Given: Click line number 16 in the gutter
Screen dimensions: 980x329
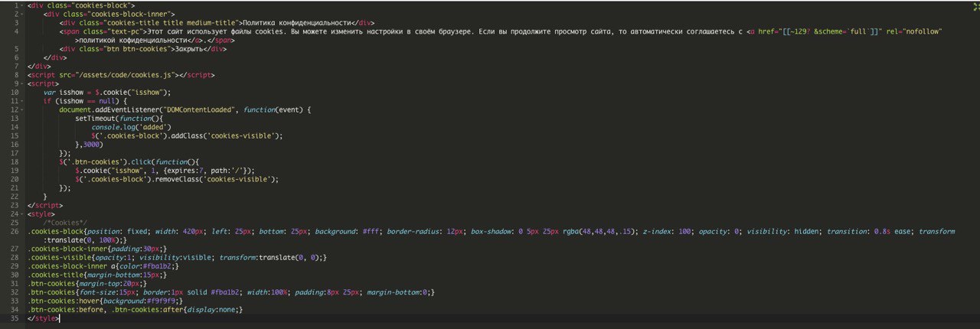Looking at the screenshot, I should click(x=14, y=145).
